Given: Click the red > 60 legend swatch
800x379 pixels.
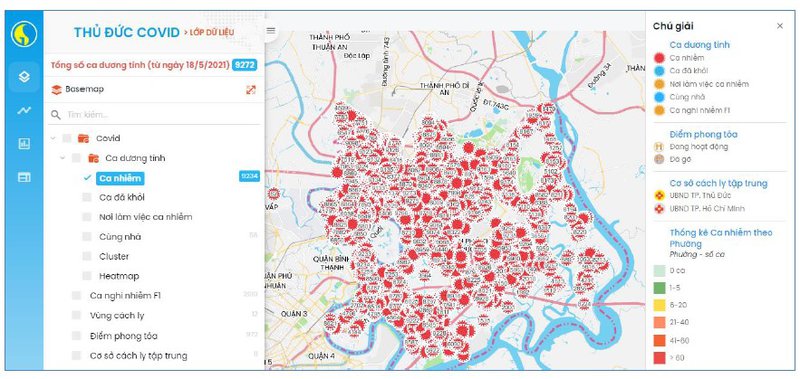Looking at the screenshot, I should pyautogui.click(x=659, y=358).
